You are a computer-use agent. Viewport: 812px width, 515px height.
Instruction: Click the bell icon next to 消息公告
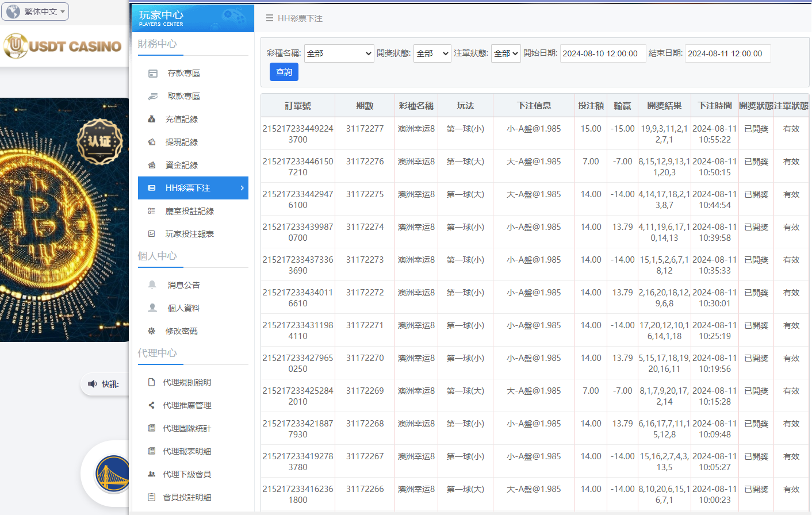[x=151, y=285]
